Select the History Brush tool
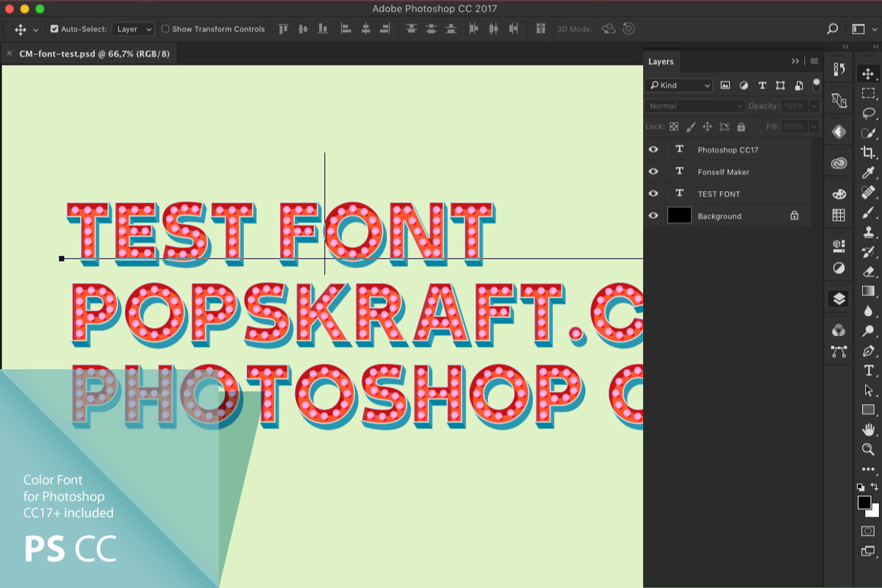Viewport: 882px width, 588px height. (868, 252)
